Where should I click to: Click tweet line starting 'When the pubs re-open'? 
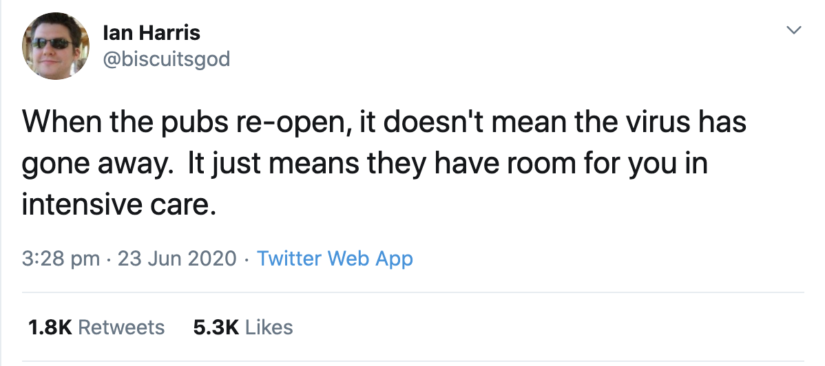click(384, 122)
